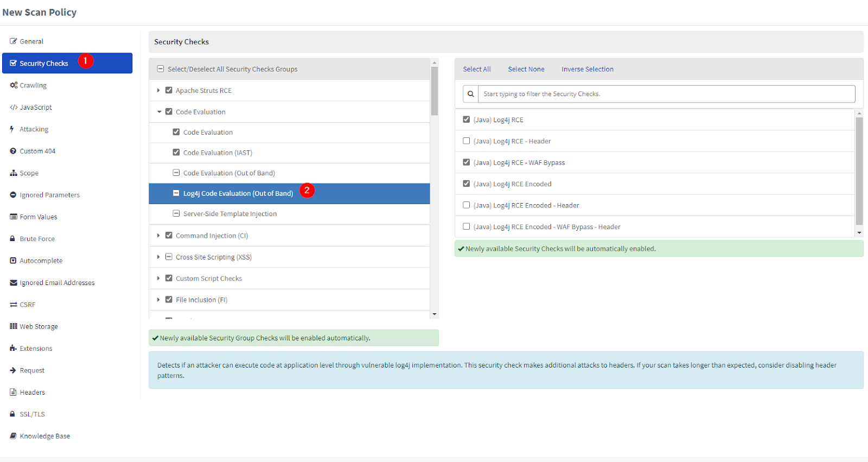The width and height of the screenshot is (868, 462).
Task: Click the groups list vertical scrollbar thumb
Action: [435, 91]
